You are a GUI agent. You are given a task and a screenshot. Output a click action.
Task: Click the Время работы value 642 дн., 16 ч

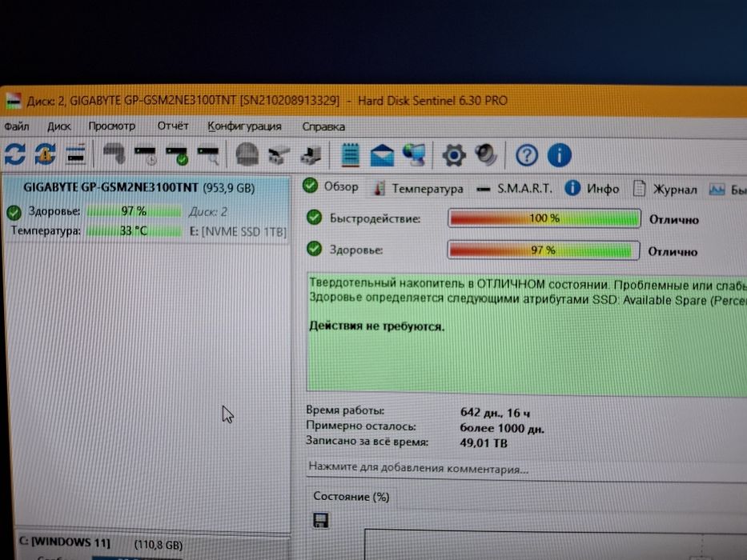(495, 412)
